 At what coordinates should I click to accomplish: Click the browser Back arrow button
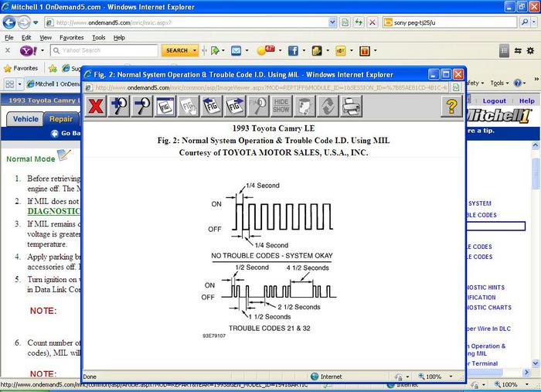tap(9, 22)
